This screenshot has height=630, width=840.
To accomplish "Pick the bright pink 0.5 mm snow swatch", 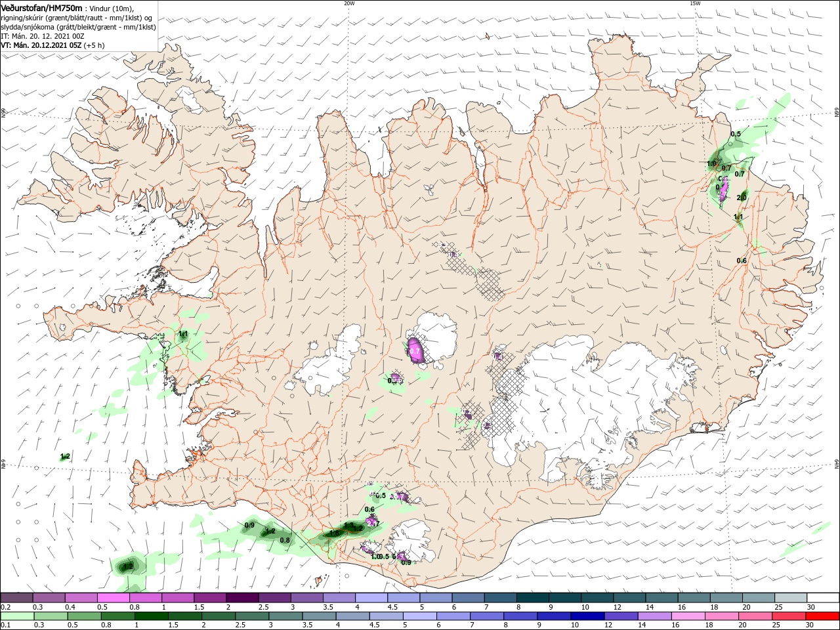I will coord(113,598).
